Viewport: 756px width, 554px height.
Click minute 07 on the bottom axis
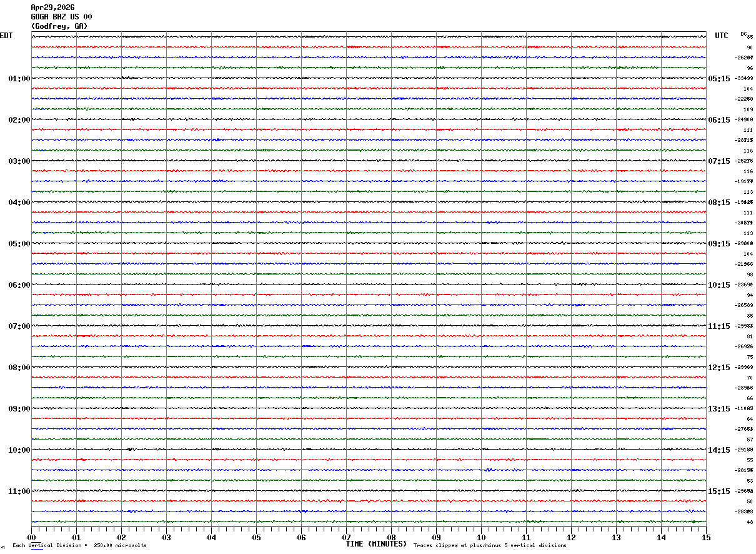[x=346, y=537]
